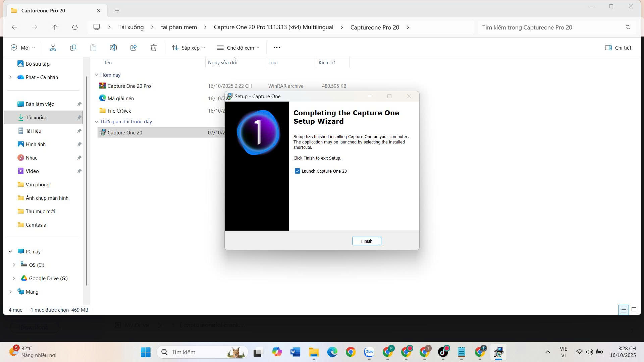644x362 pixels.
Task: Open the Sắp xếp sort dropdown
Action: [x=188, y=48]
